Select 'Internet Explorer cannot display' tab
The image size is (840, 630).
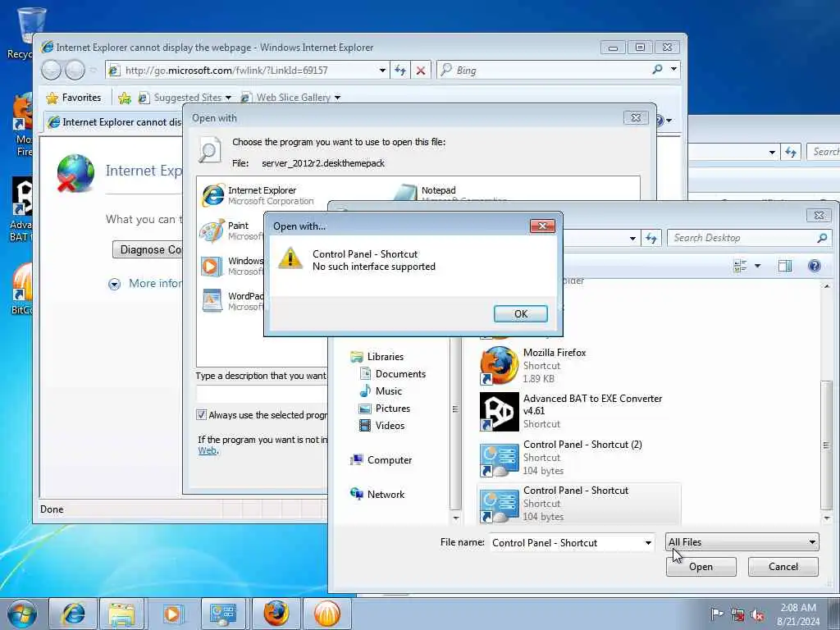114,122
